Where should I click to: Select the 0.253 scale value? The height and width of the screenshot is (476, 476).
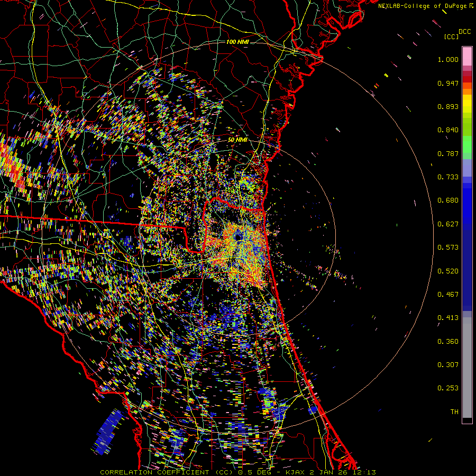[448, 388]
